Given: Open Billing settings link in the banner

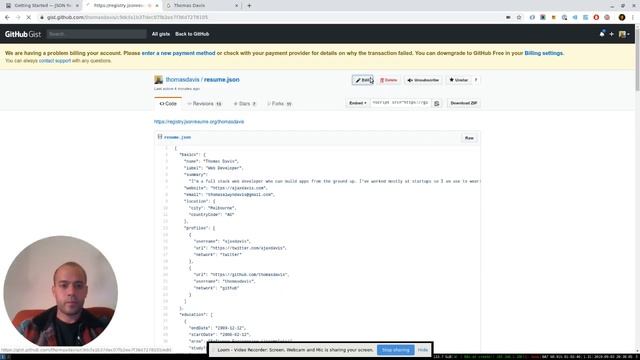Looking at the screenshot, I should (x=543, y=53).
